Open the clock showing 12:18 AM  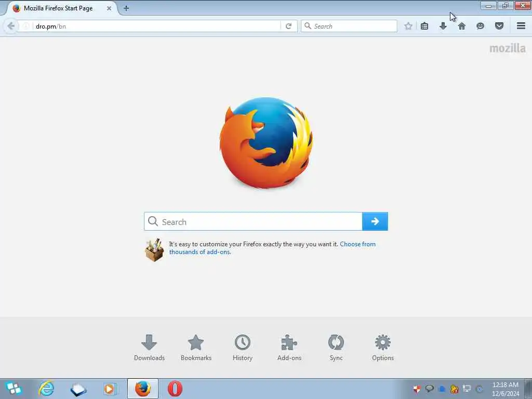point(505,389)
